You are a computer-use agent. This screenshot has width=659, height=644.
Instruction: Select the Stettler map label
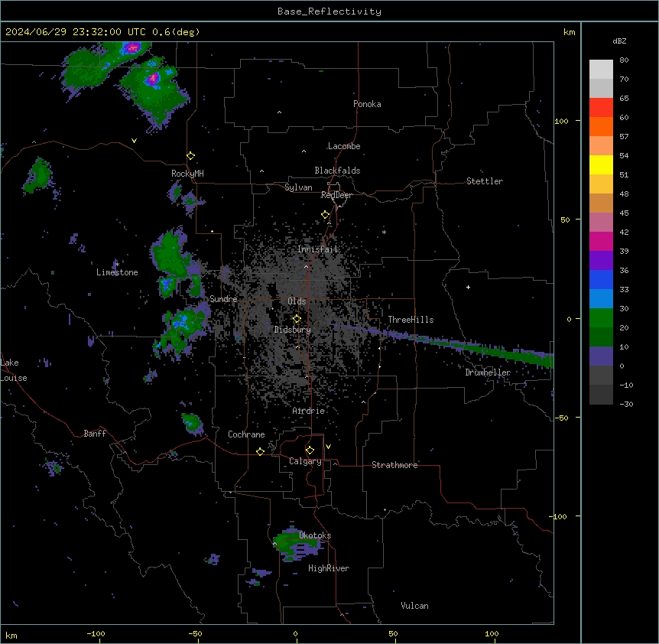pos(484,181)
